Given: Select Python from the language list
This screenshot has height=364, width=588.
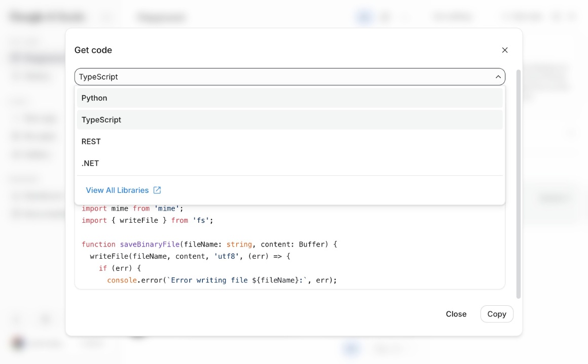Looking at the screenshot, I should pyautogui.click(x=289, y=98).
